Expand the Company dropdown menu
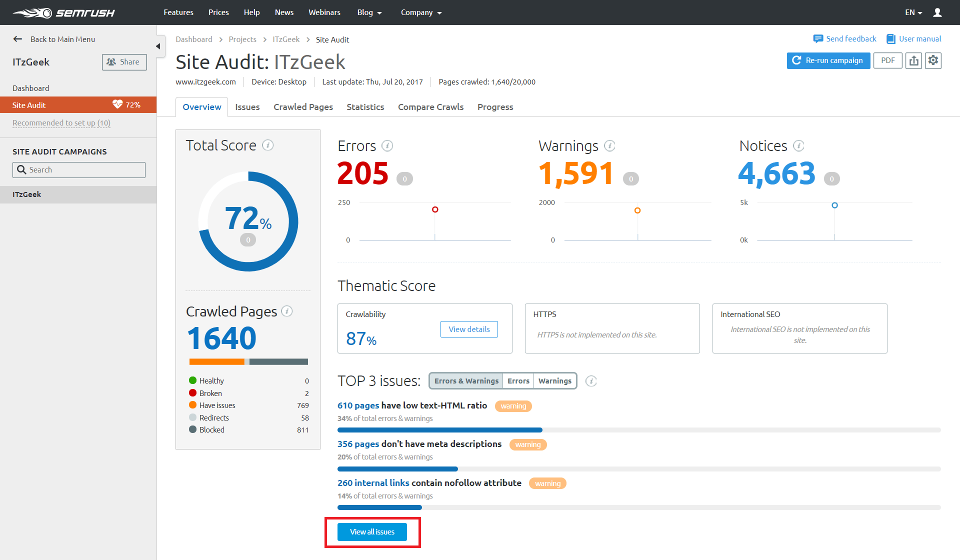 pos(421,12)
